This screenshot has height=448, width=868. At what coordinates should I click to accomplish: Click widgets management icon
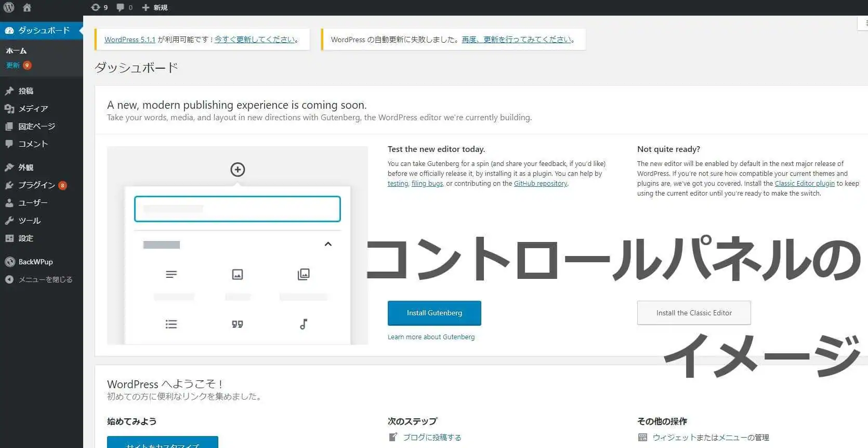tap(642, 437)
